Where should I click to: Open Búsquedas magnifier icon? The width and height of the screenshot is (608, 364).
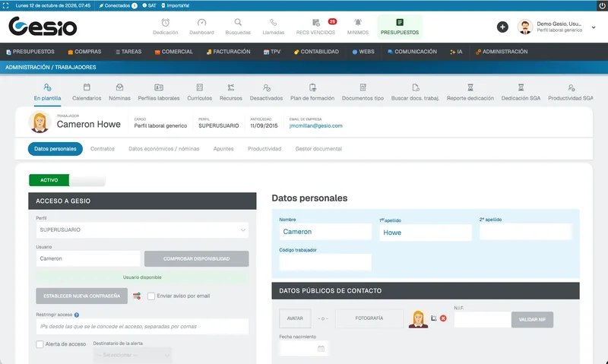point(238,23)
